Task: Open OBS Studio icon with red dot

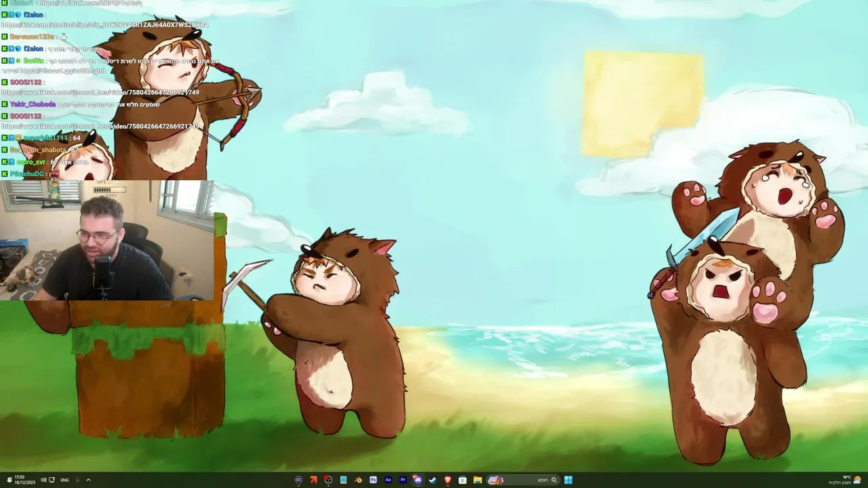Action: tap(328, 480)
